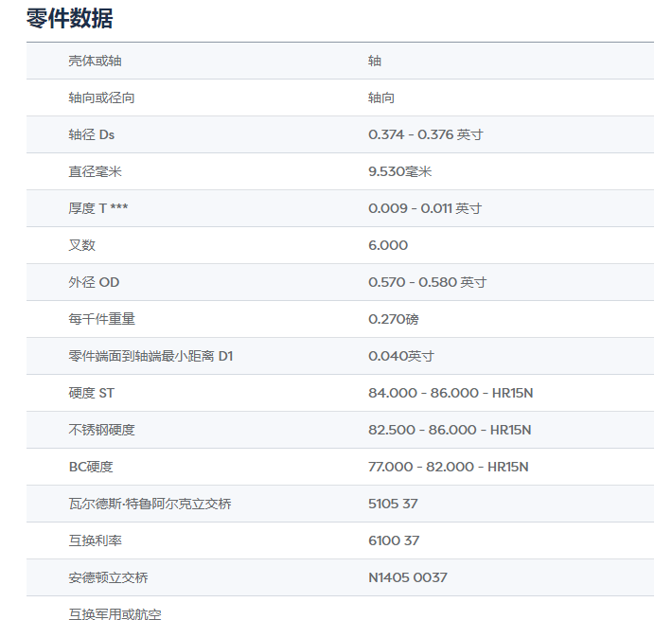Select the 外径 OD label
Screen dimensions: 672x620
click(94, 282)
